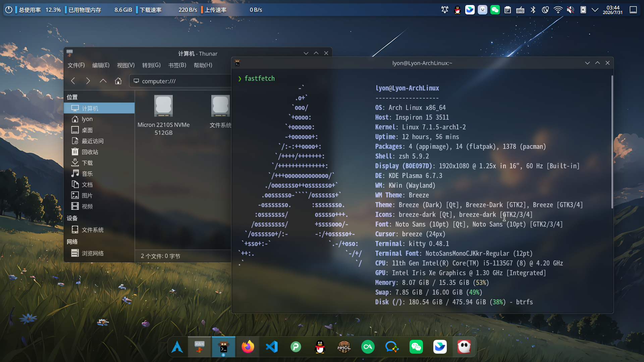The width and height of the screenshot is (644, 362).
Task: Click Thunar status text "2 个文件: 0 字节"
Action: [x=161, y=256]
